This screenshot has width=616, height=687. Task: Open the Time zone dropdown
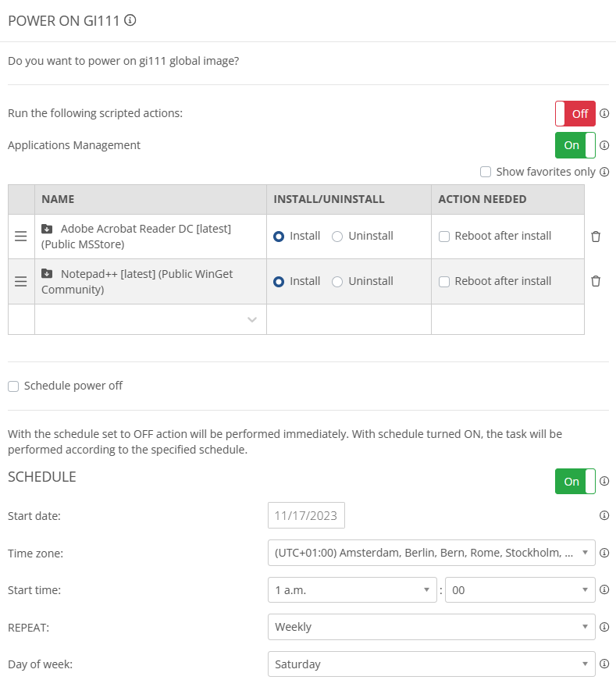430,554
